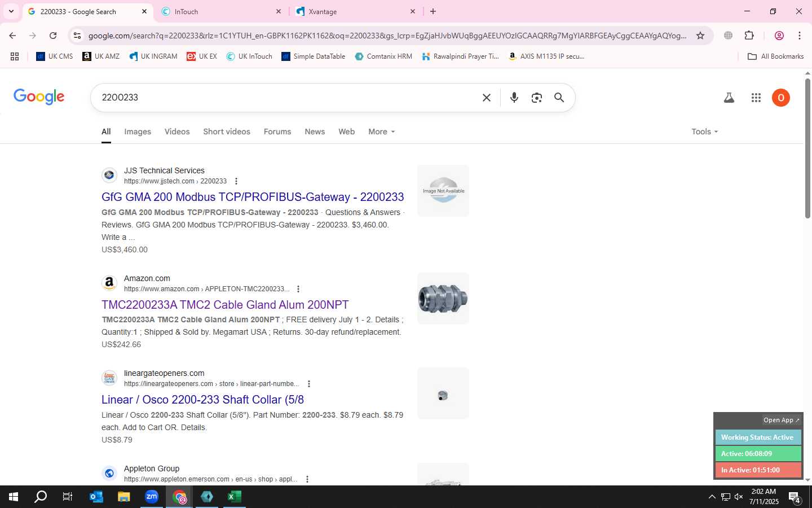Image resolution: width=812 pixels, height=508 pixels.
Task: Search by image with Google Lens icon
Action: click(537, 98)
